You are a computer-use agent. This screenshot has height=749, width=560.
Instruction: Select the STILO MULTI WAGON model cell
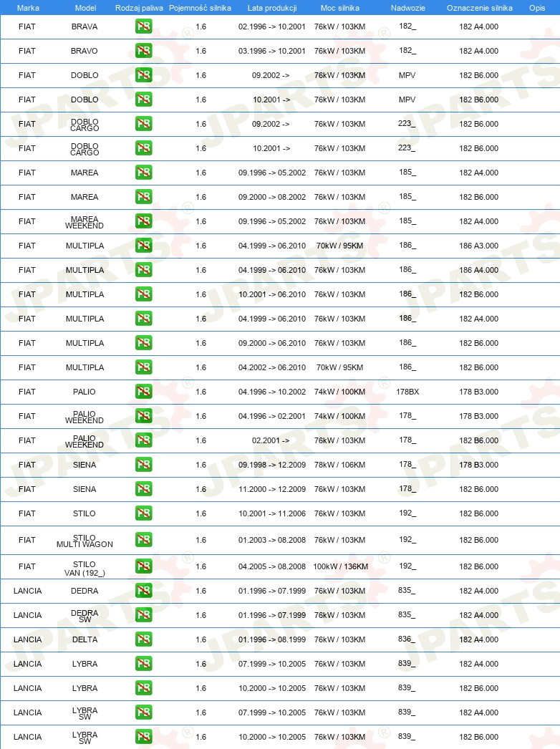(x=85, y=541)
